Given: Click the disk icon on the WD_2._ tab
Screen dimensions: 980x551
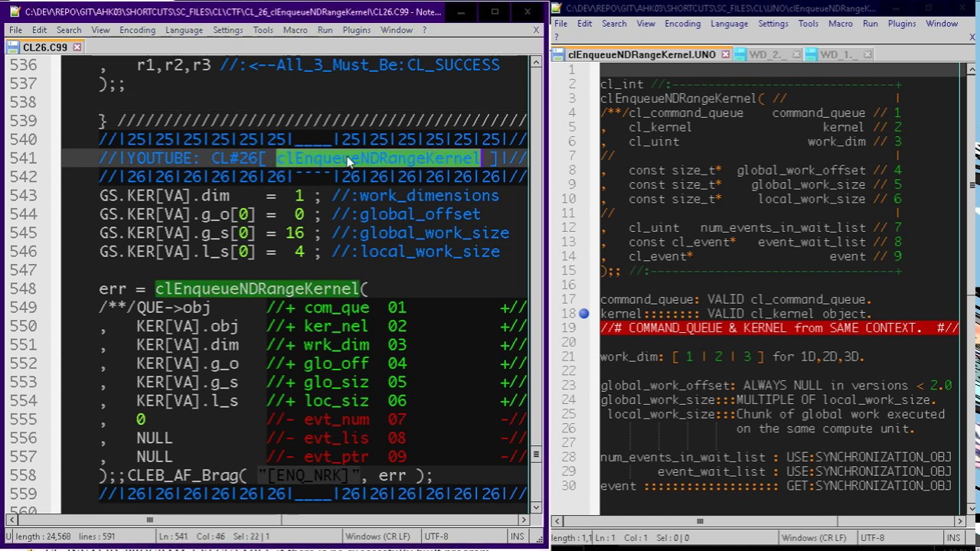Looking at the screenshot, I should [x=740, y=55].
